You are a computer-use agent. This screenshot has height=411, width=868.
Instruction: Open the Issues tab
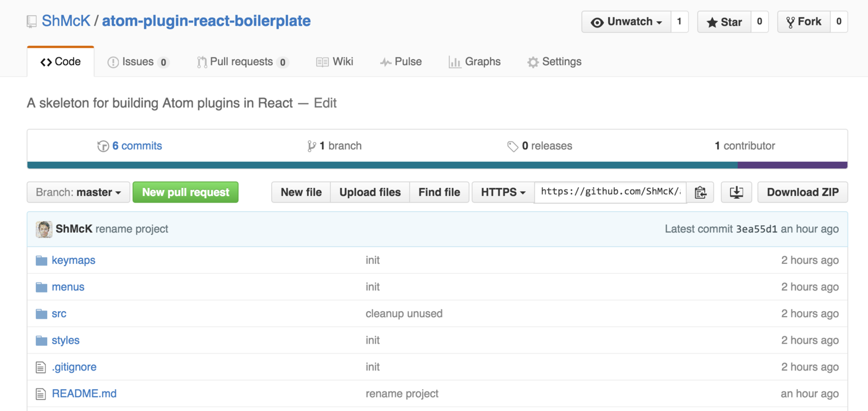(x=138, y=62)
